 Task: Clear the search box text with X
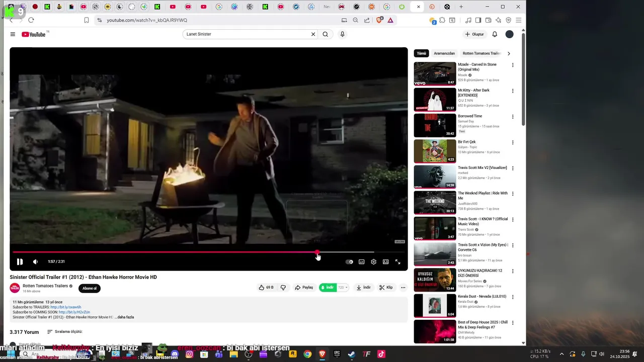pos(313,34)
